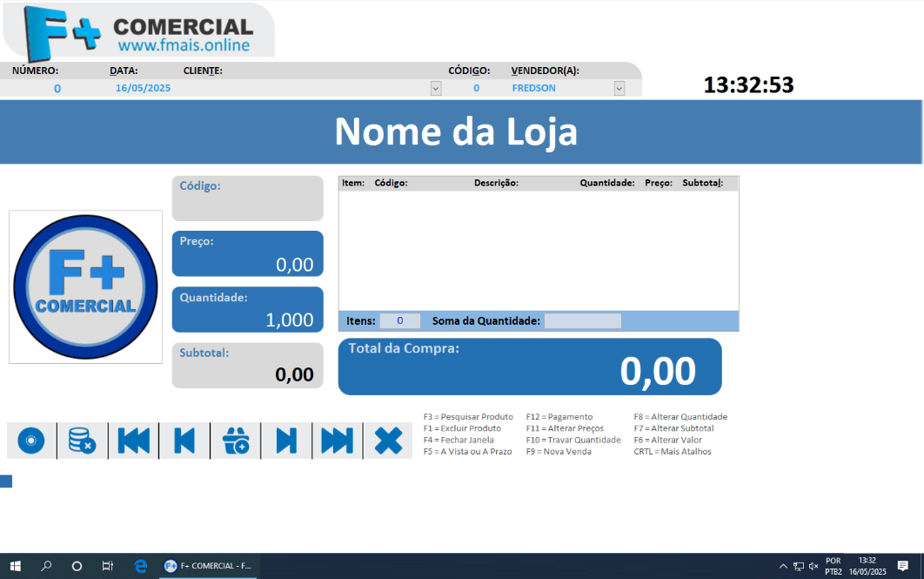Viewport: 924px width, 579px height.
Task: Jump to the last record
Action: pos(337,441)
